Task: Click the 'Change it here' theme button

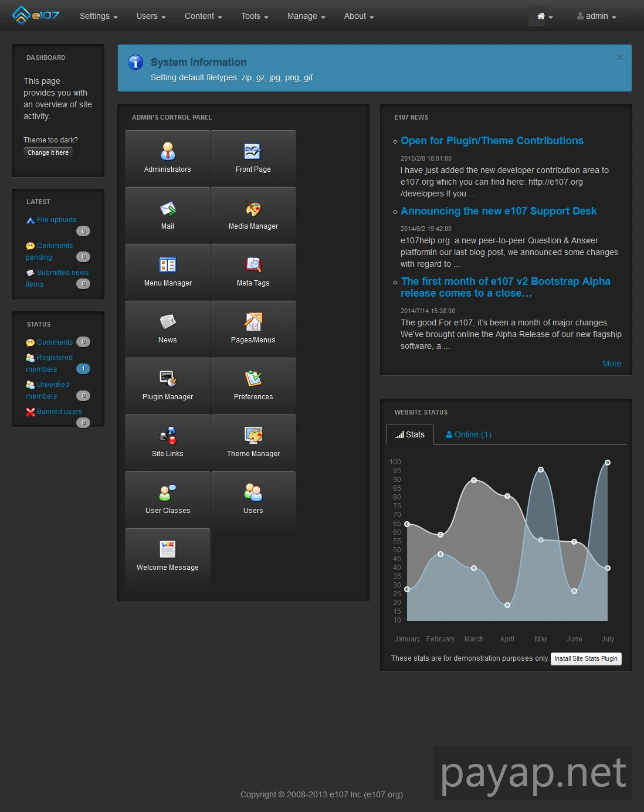Action: click(x=48, y=152)
